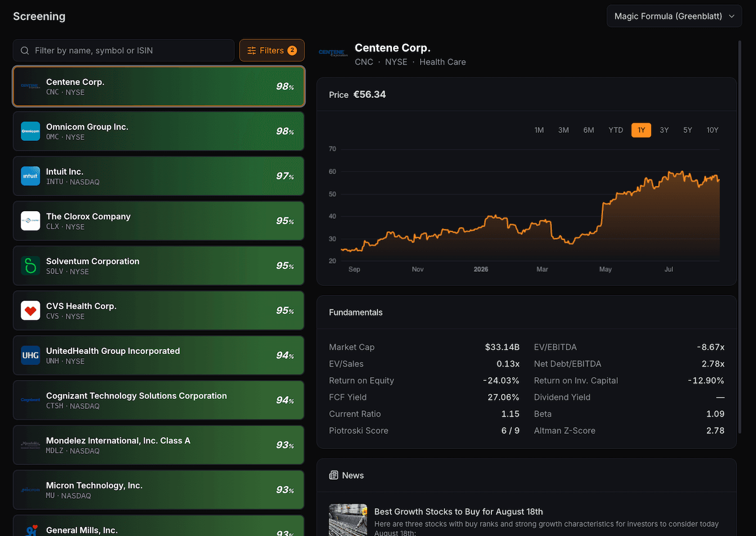Open the Magic Formula (Greenblatt) strategy dropdown
Screen dimensions: 756x536
(x=674, y=16)
